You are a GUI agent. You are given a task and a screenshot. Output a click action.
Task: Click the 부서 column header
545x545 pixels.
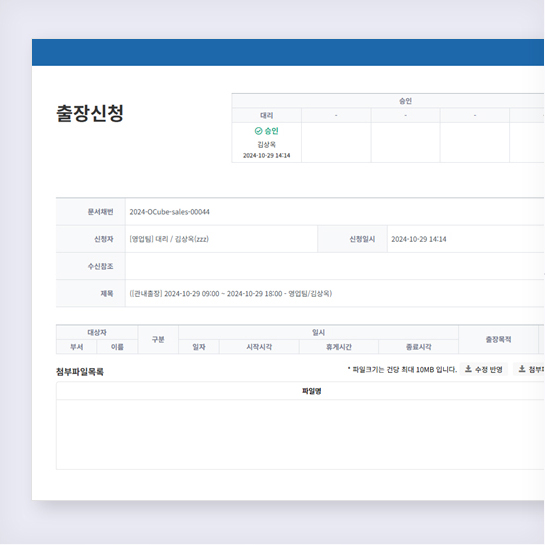pos(76,347)
